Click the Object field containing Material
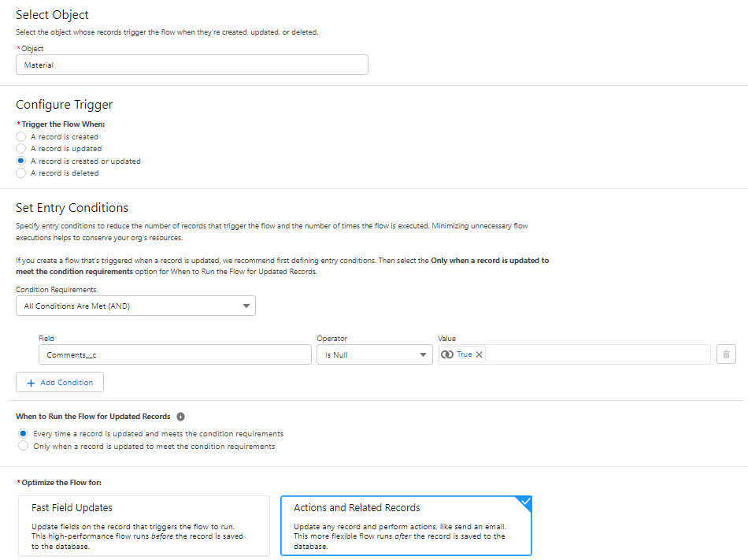 tap(191, 65)
